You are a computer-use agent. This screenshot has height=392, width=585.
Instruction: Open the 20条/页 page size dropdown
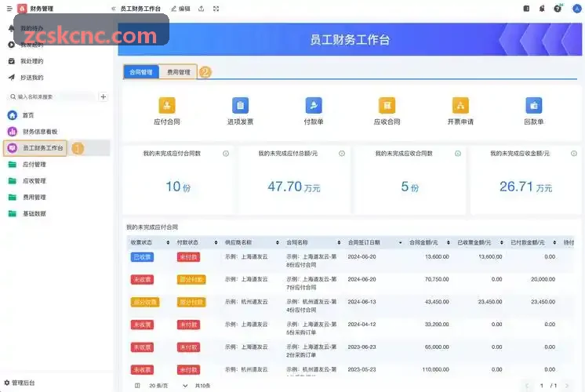168,385
